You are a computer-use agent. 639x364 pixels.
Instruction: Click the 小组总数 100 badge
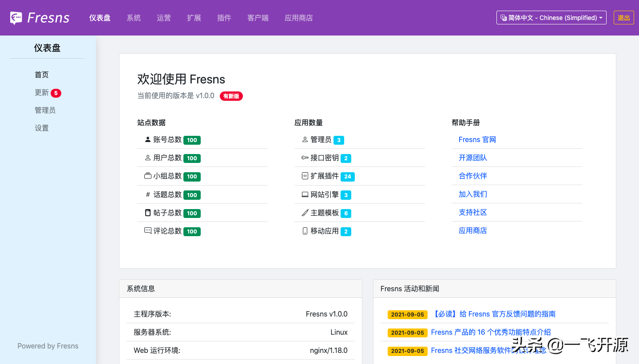pyautogui.click(x=192, y=177)
